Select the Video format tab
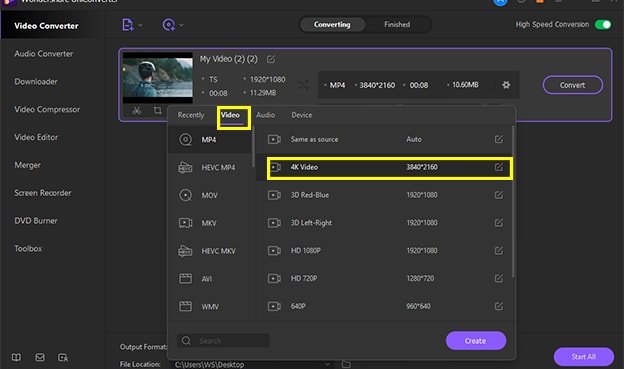 (x=230, y=115)
